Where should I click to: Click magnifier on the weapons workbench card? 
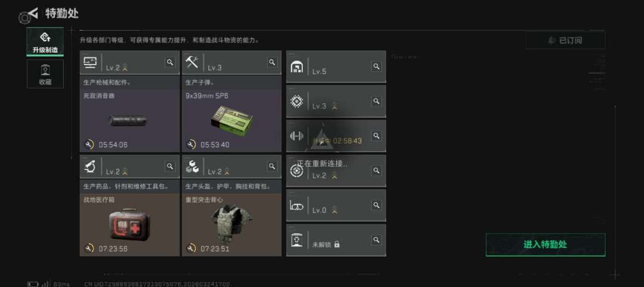point(169,63)
